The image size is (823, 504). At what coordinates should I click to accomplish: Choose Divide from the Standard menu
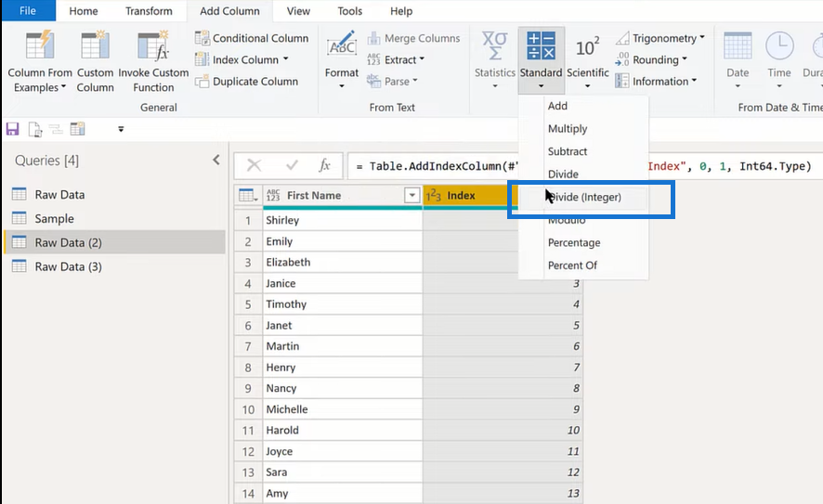tap(583, 174)
